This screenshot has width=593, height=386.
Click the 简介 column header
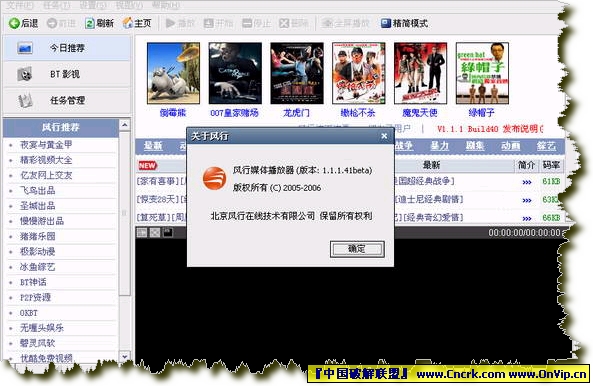(526, 165)
